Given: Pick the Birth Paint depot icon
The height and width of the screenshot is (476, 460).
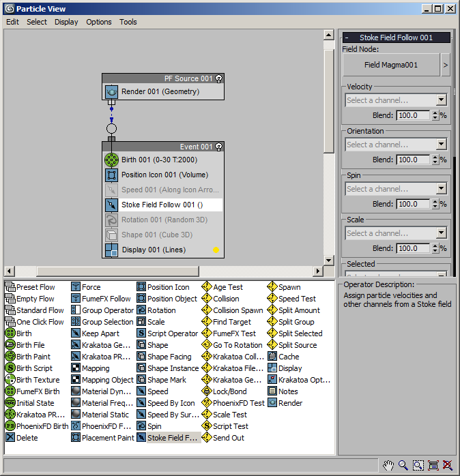Looking at the screenshot, I should (x=10, y=357).
